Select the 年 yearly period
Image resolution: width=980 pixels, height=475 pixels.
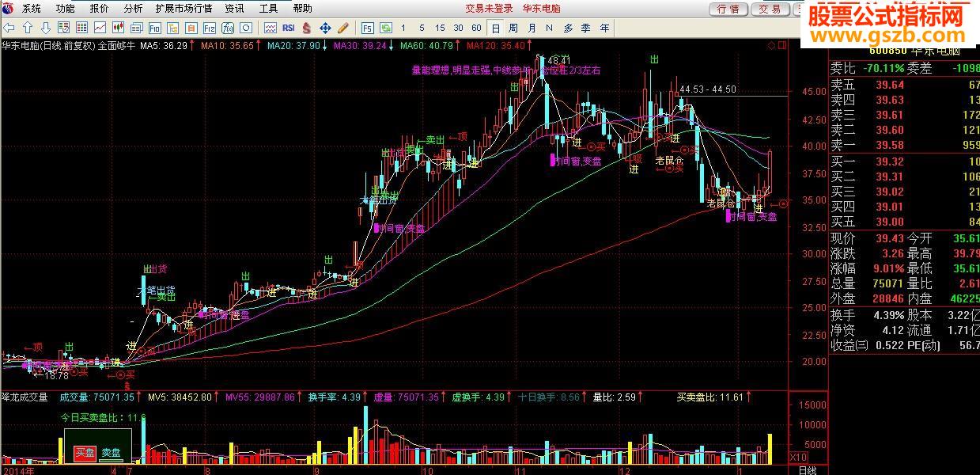click(x=605, y=28)
